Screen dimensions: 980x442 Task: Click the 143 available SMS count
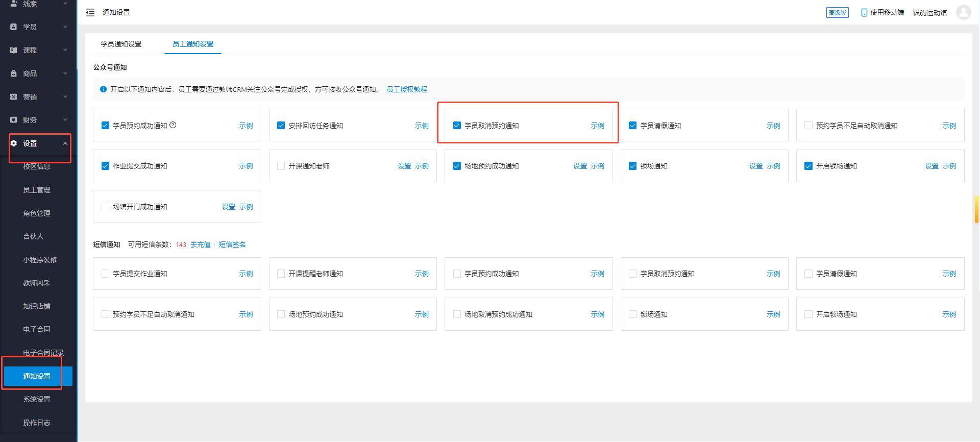tap(181, 244)
